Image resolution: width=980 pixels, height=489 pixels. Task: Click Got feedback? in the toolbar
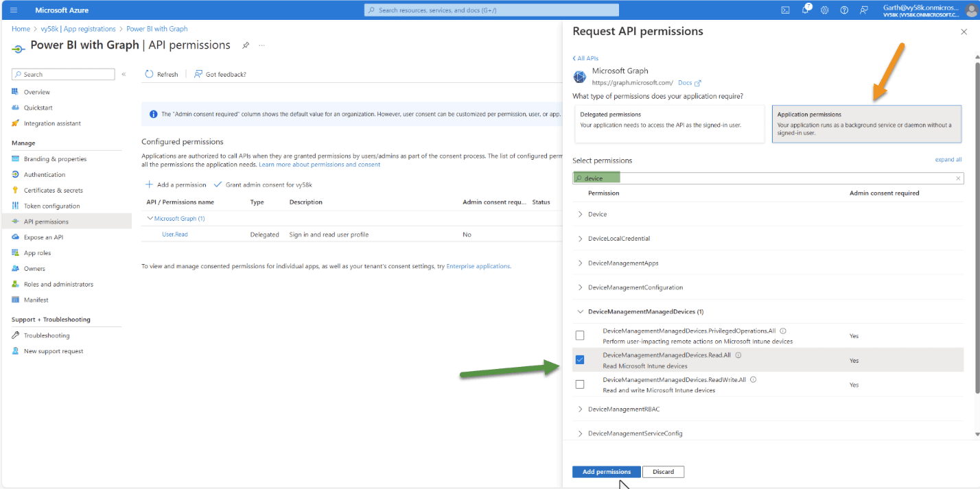220,74
